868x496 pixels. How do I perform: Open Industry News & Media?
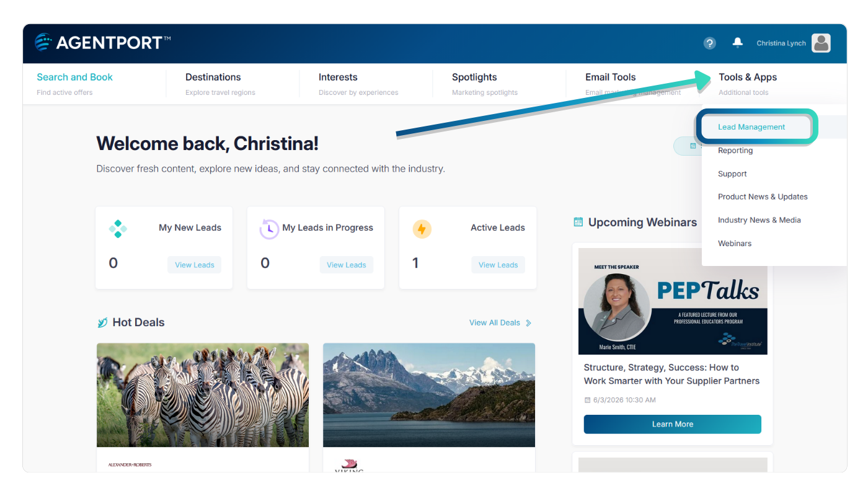coord(759,220)
